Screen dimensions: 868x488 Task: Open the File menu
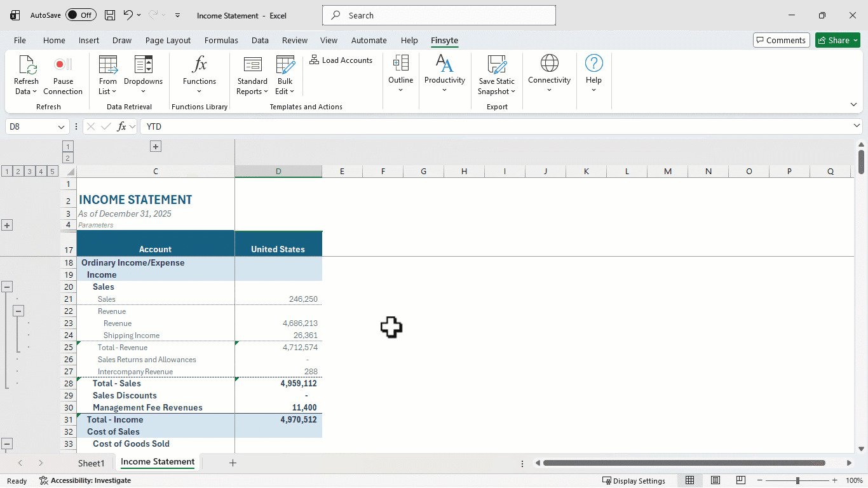20,40
